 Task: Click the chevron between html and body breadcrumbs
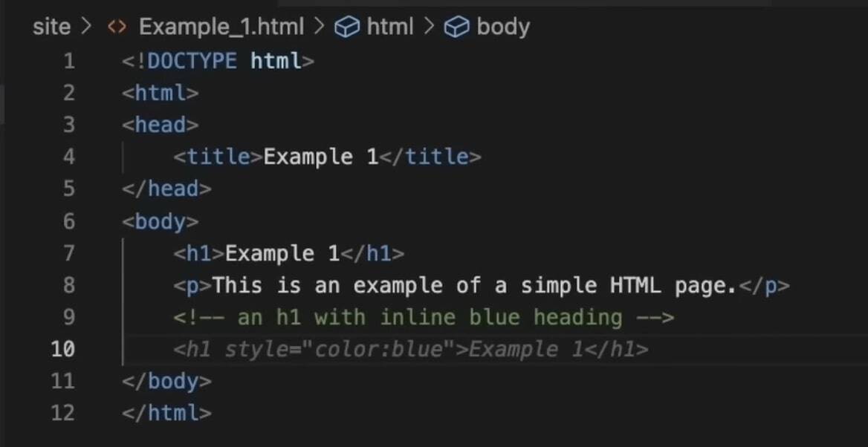[430, 26]
